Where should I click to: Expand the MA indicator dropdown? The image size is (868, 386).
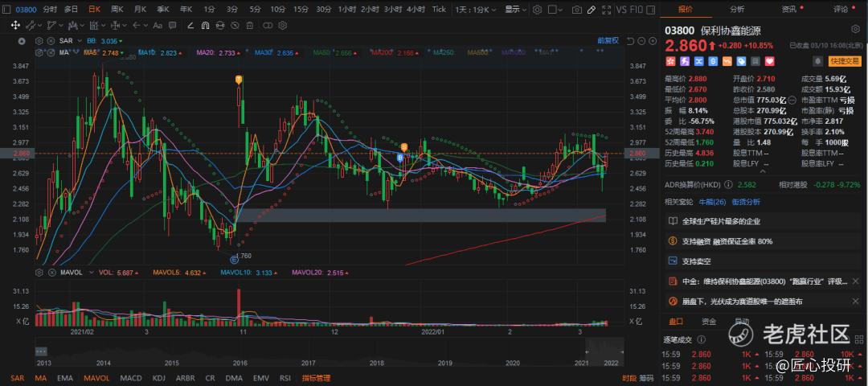click(76, 51)
